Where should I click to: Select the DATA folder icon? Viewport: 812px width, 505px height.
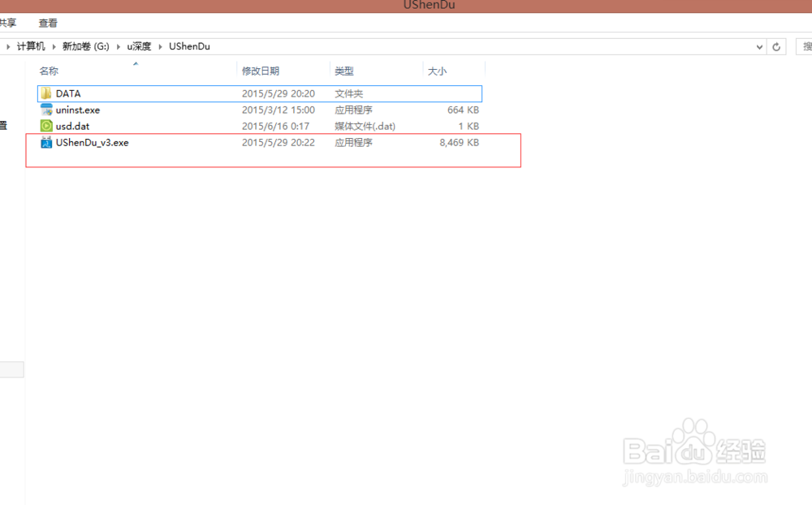click(x=46, y=93)
